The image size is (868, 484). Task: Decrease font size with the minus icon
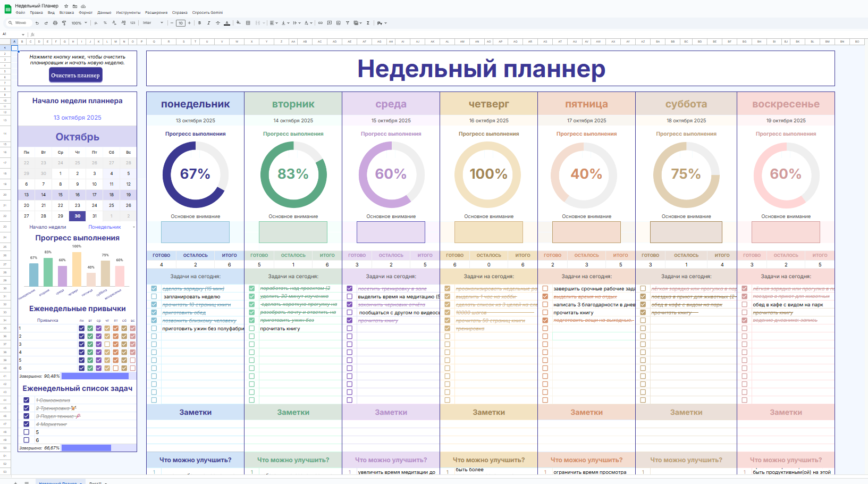pos(172,23)
